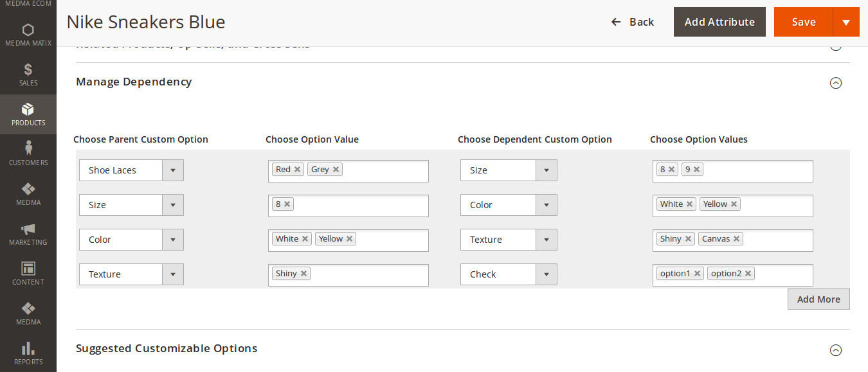Image resolution: width=868 pixels, height=372 pixels.
Task: Click the Manage Dependency heading
Action: [134, 82]
